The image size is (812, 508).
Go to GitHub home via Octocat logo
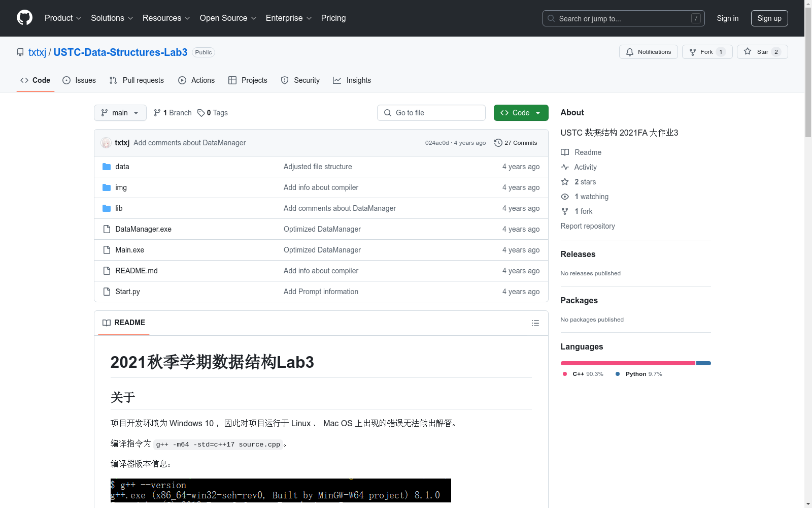pyautogui.click(x=24, y=18)
